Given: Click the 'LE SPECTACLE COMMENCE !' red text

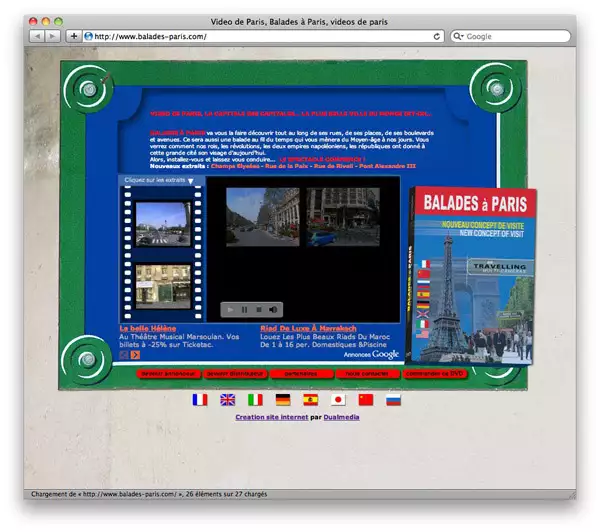Looking at the screenshot, I should coord(322,160).
